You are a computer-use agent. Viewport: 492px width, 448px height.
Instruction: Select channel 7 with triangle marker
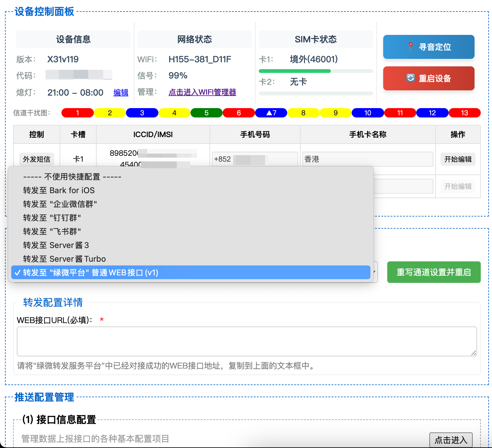271,113
